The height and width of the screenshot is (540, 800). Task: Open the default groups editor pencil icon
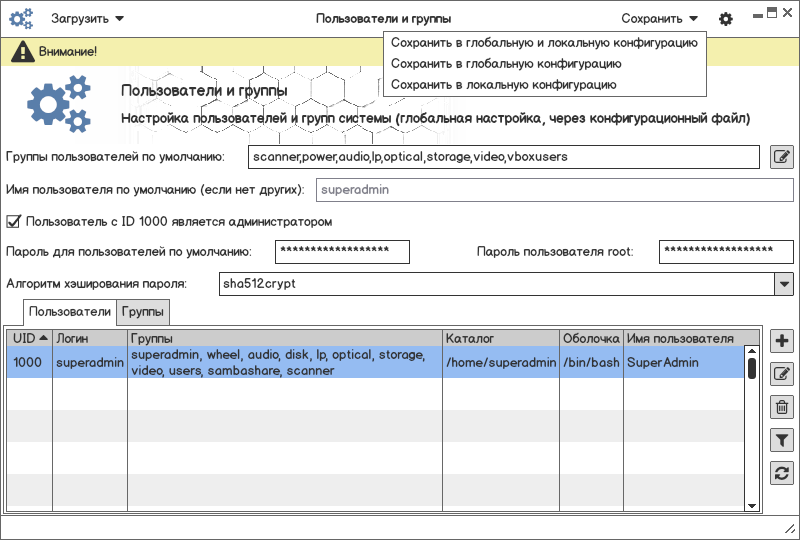coord(782,157)
